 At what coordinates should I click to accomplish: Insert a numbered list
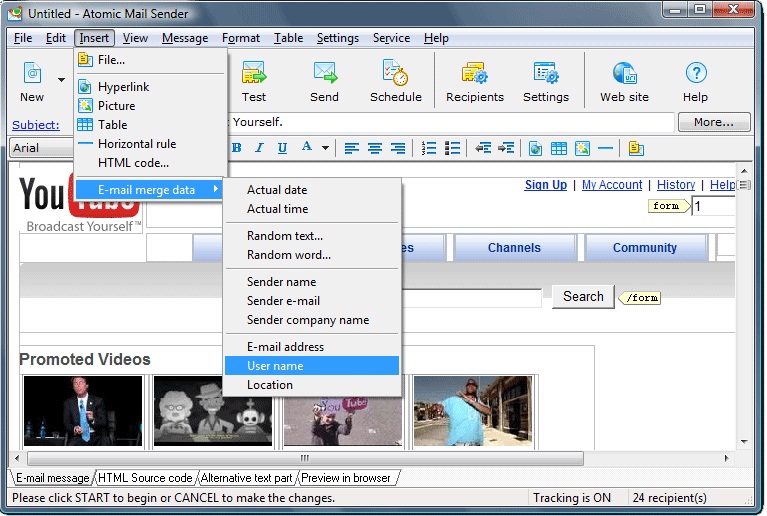[429, 148]
